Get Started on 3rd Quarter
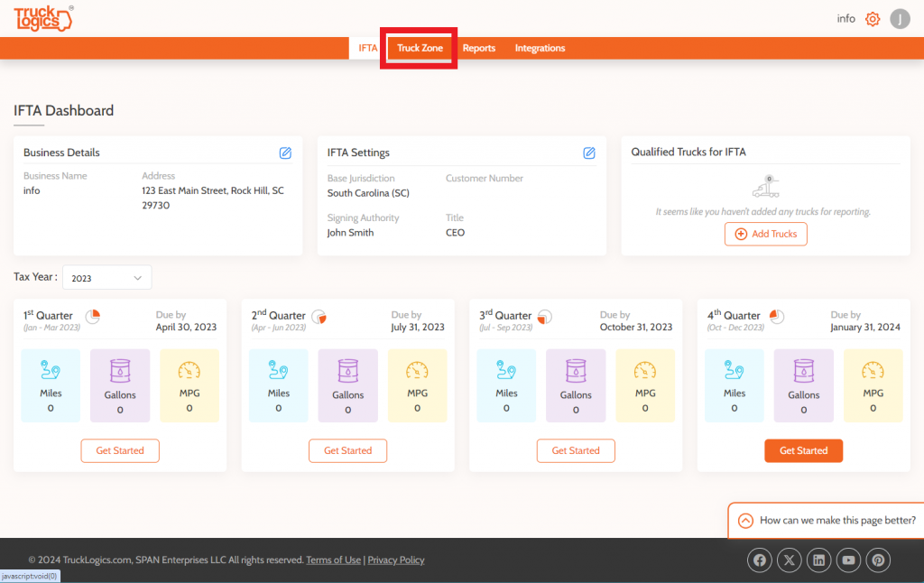This screenshot has height=583, width=924. click(576, 450)
